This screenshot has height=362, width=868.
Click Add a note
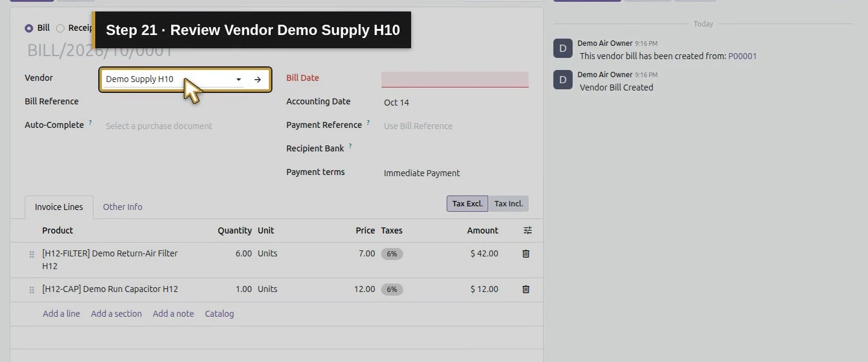[x=174, y=314]
